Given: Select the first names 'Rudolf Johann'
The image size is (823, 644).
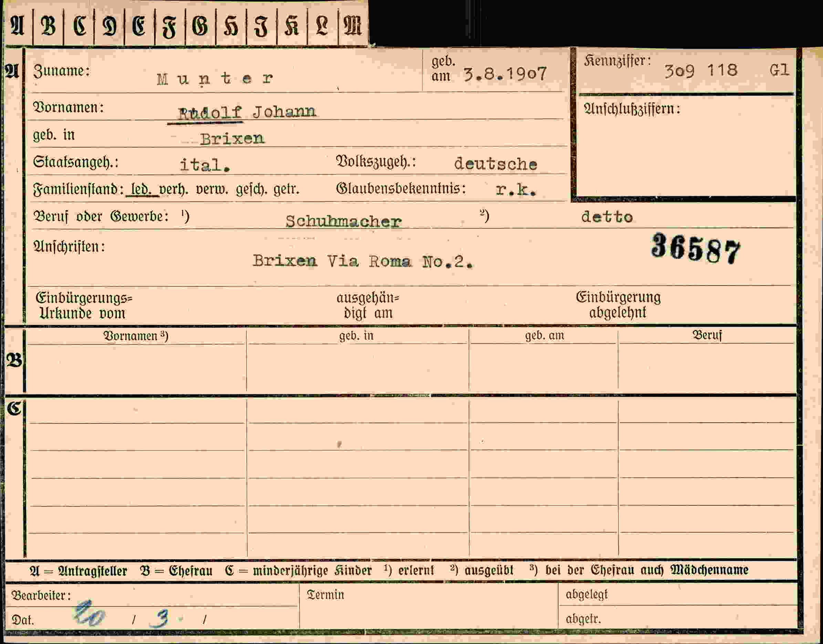Looking at the screenshot, I should [247, 112].
